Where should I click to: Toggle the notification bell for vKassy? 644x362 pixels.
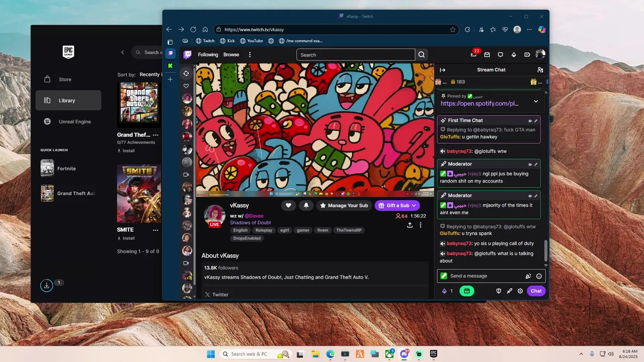[306, 205]
